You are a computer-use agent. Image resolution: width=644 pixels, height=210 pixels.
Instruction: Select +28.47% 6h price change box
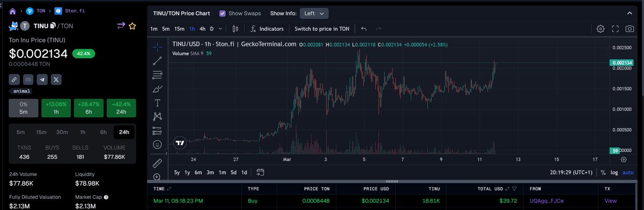89,108
